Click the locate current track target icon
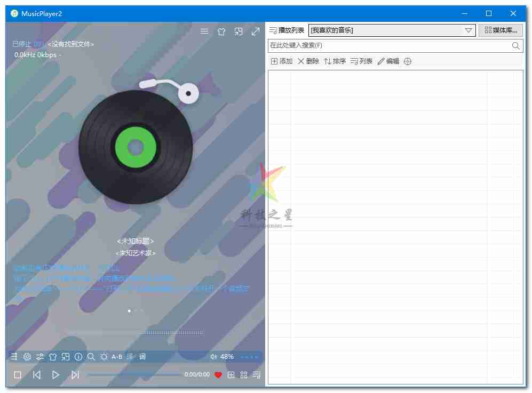532x393 pixels. (x=408, y=61)
